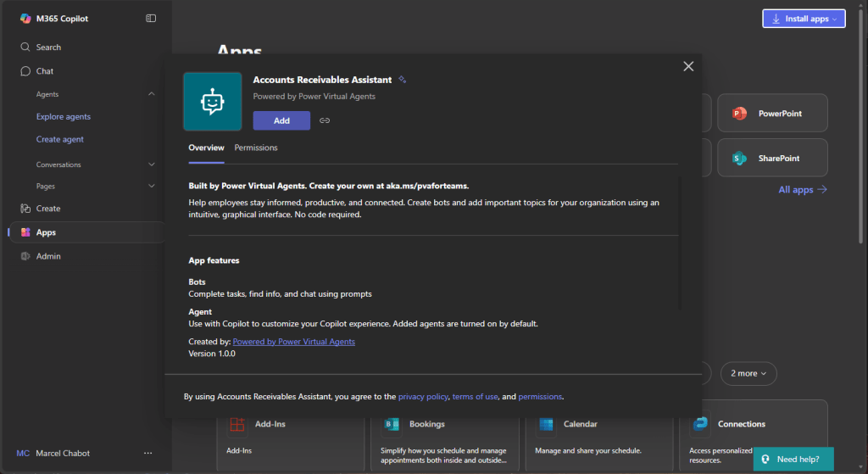Collapse the Agents section
The height and width of the screenshot is (474, 868).
[152, 94]
